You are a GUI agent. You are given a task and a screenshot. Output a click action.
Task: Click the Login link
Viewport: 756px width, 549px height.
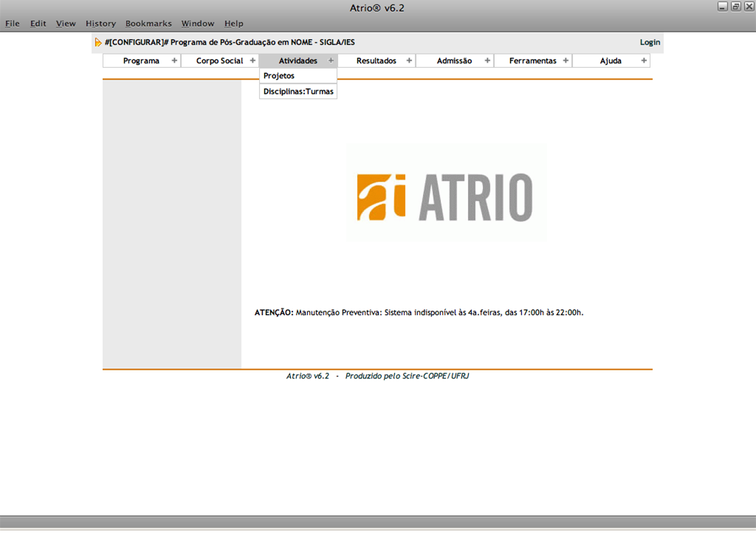click(x=650, y=43)
